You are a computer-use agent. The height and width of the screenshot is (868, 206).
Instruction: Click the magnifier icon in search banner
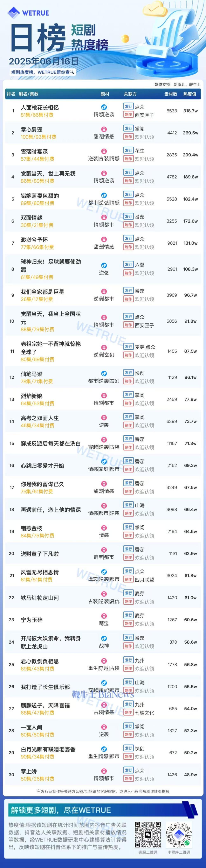[72, 72]
